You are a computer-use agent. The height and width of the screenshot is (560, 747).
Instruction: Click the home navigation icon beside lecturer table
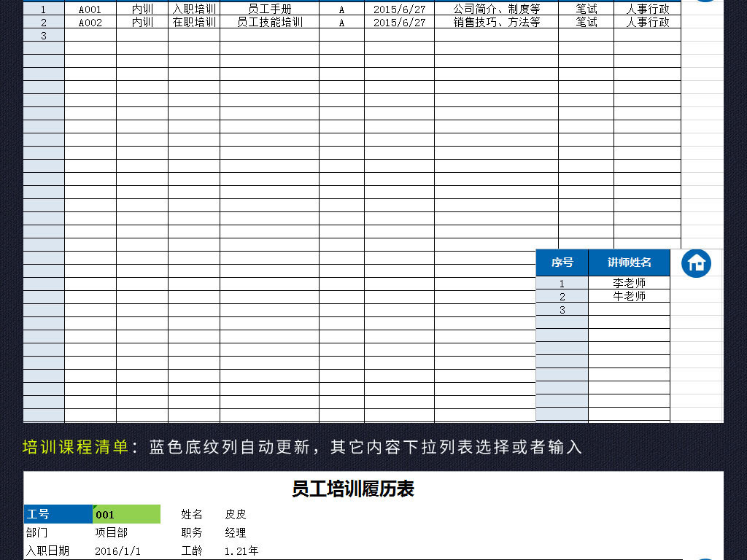click(695, 263)
